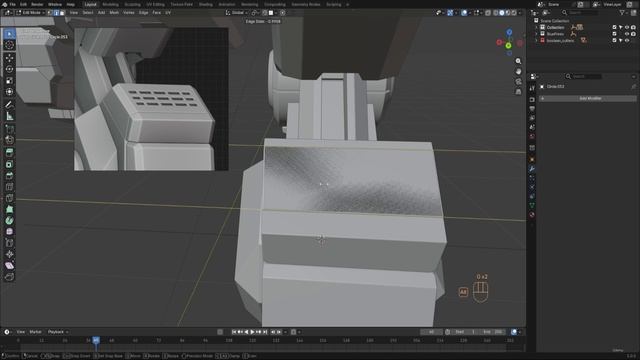
Task: Switch to wireframe viewport shading
Action: [x=496, y=13]
